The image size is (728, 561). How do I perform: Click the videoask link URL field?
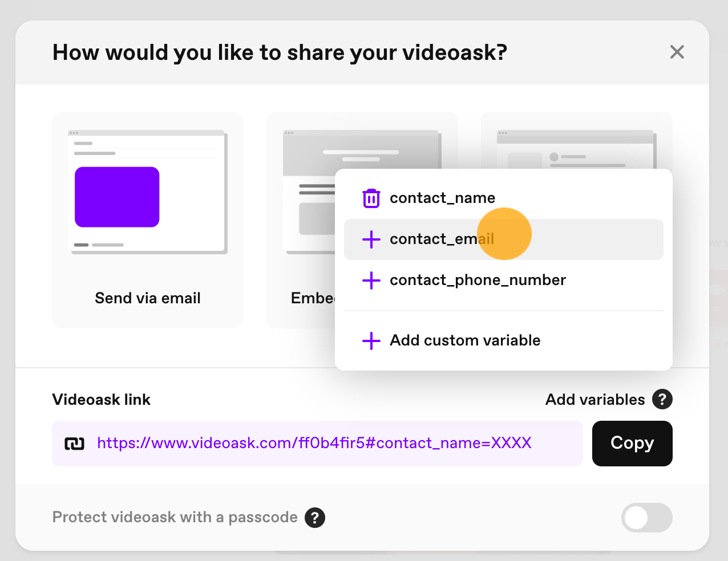(317, 444)
